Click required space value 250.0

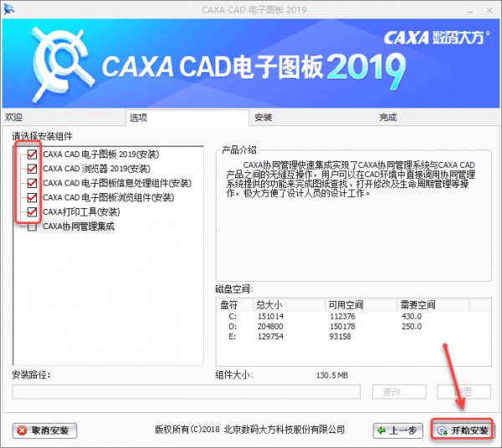click(x=412, y=327)
